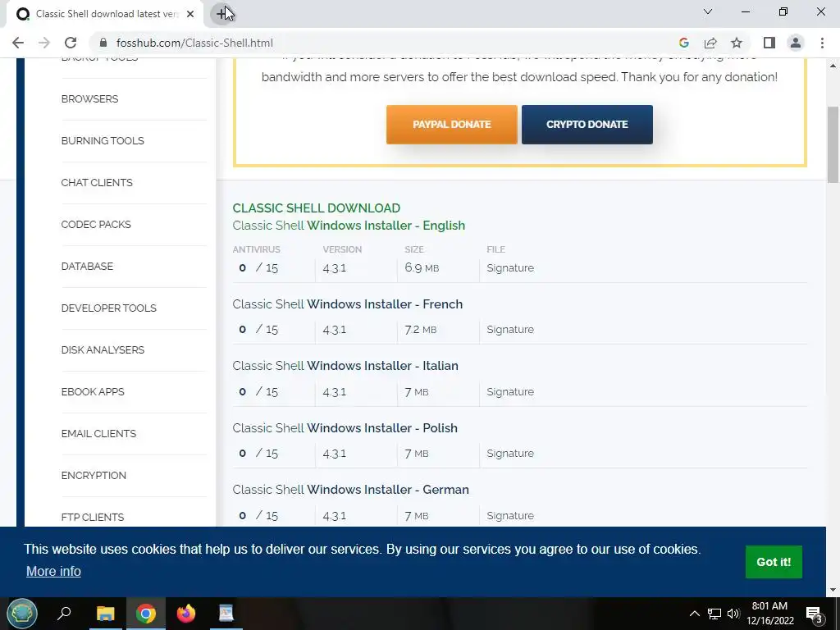Click the browser forward arrow
Screen dimensions: 840x630
(44, 43)
